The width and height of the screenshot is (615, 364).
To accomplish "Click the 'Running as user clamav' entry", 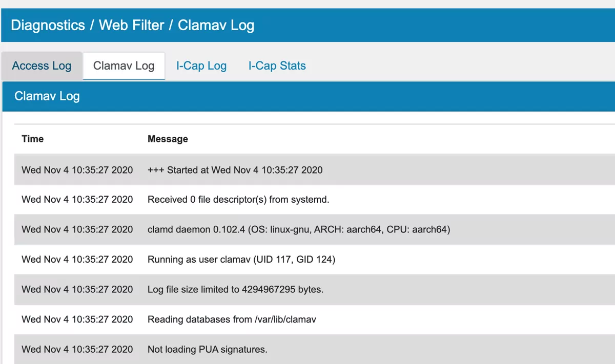I will point(241,259).
